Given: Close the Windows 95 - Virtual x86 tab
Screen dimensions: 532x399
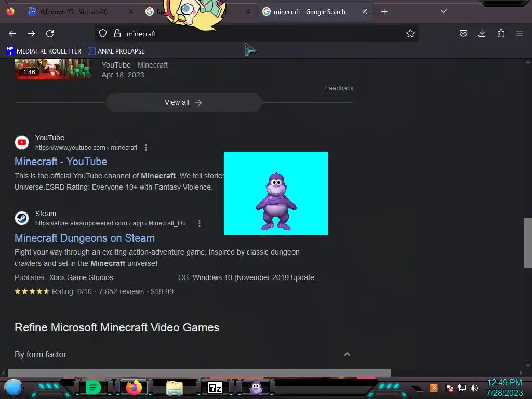Looking at the screenshot, I should 131,11.
